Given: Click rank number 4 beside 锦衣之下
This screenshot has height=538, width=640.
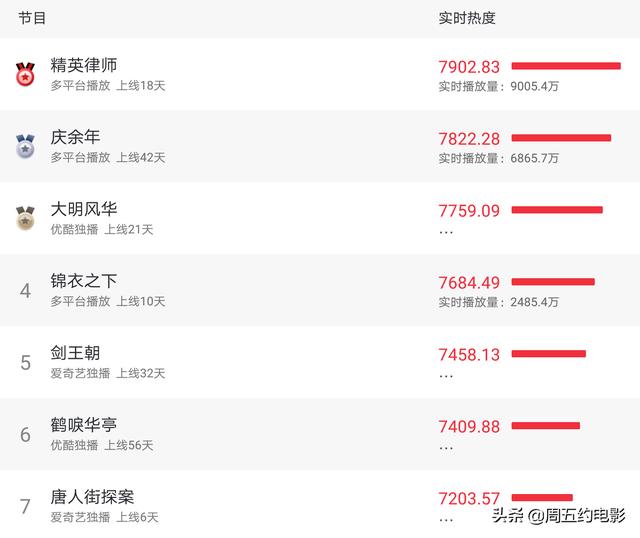Looking at the screenshot, I should 25,291.
